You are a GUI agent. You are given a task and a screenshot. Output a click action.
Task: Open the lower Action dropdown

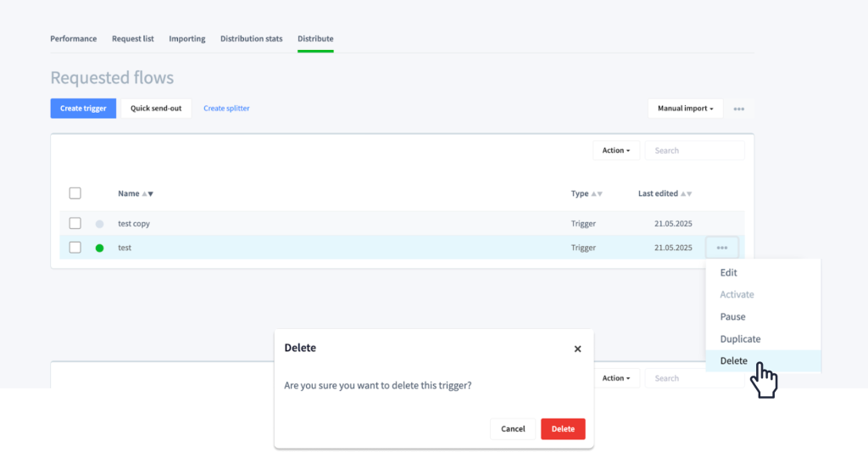coord(616,378)
